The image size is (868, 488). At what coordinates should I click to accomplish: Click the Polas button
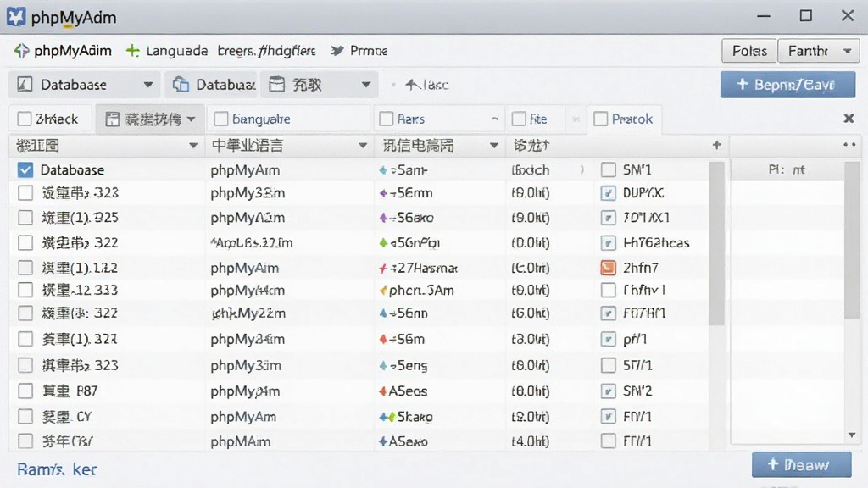click(x=749, y=51)
